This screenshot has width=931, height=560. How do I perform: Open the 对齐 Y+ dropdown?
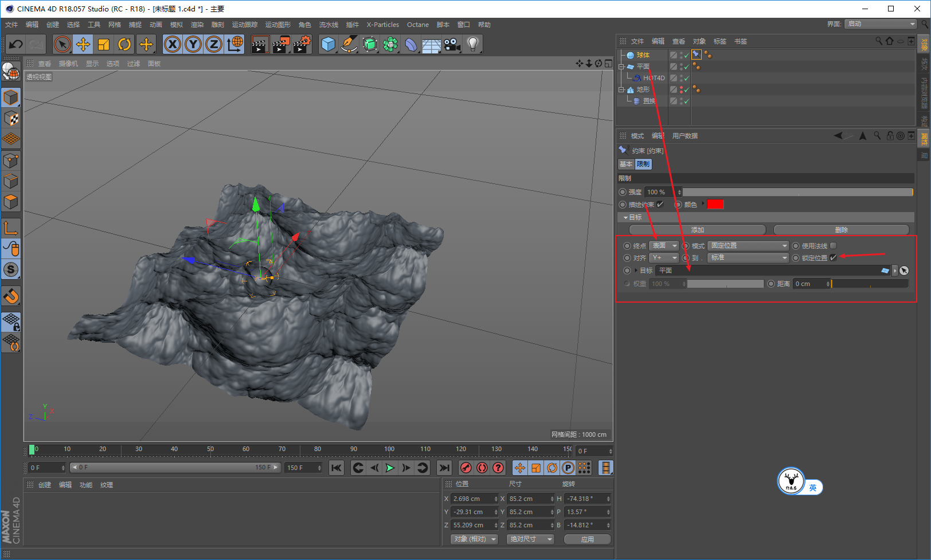664,258
